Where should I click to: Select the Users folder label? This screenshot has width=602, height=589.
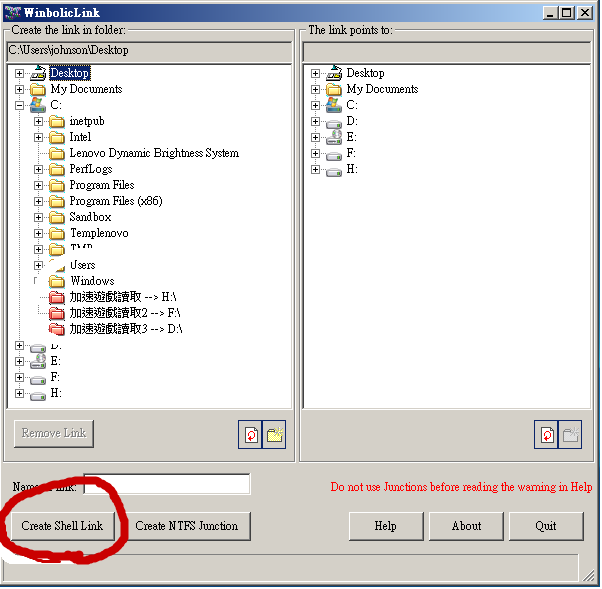(x=83, y=265)
